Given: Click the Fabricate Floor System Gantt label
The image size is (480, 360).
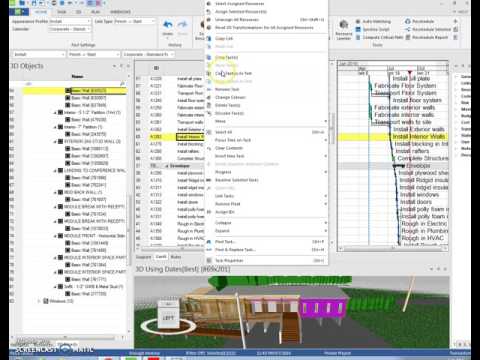Looking at the screenshot, I should coord(405,86).
